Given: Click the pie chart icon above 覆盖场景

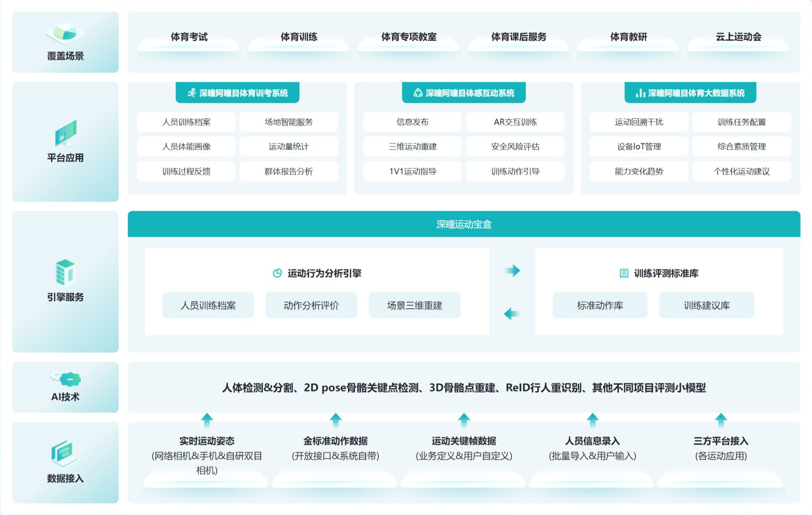Looking at the screenshot, I should click(x=65, y=33).
